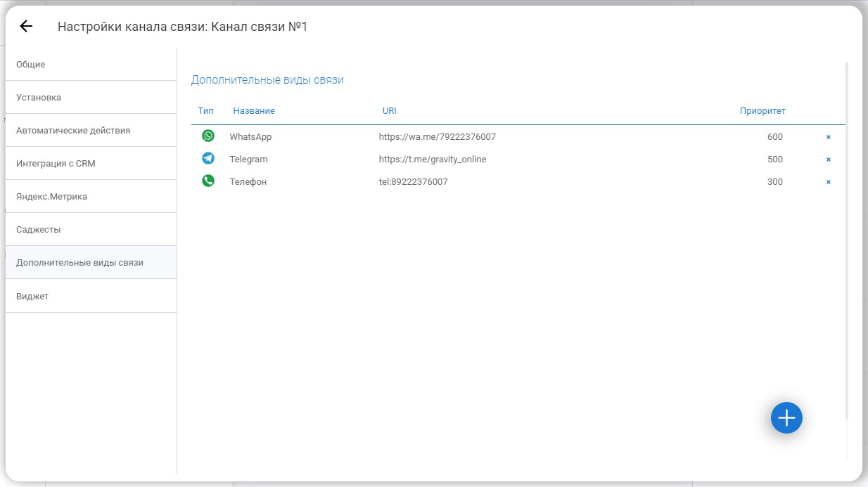Click the back arrow icon

[x=26, y=27]
